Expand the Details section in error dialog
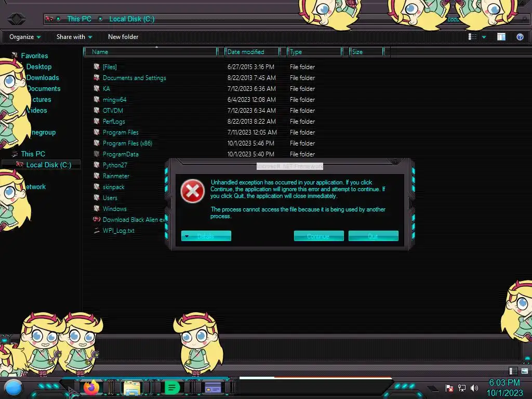 tap(206, 236)
